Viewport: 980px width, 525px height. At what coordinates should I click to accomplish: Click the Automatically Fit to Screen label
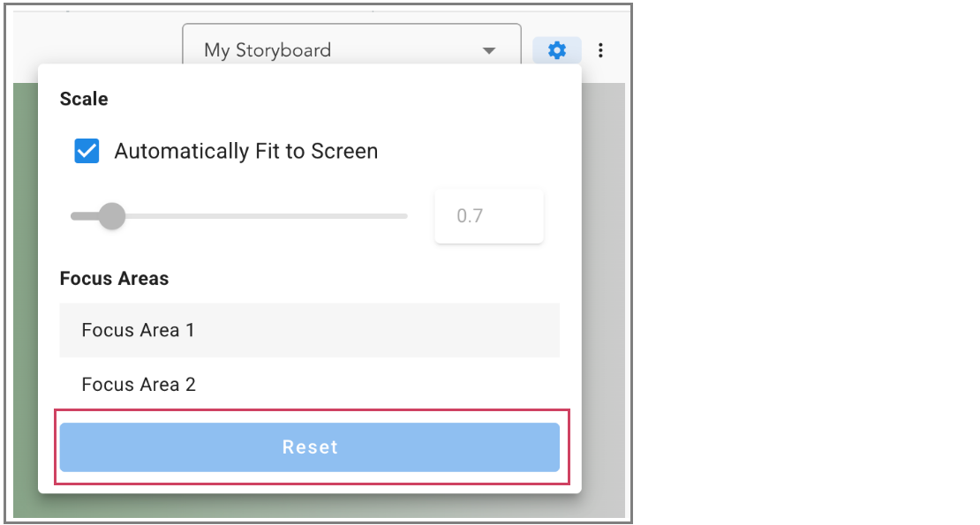click(245, 152)
